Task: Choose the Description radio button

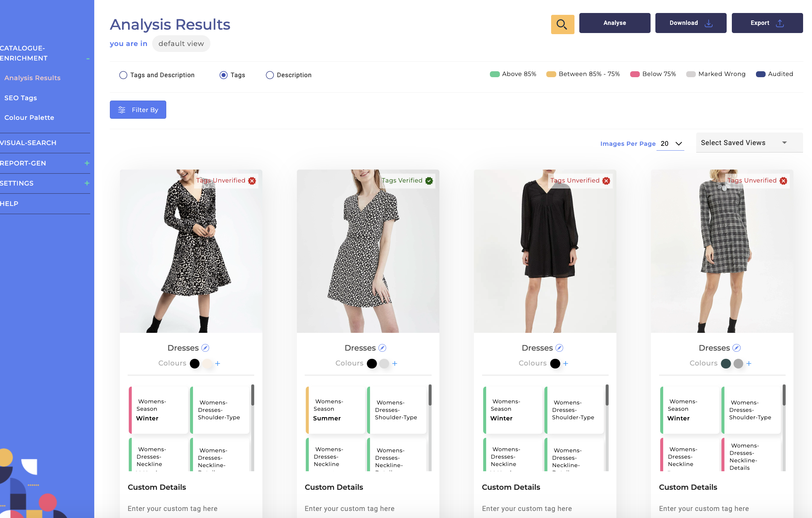Action: point(270,75)
